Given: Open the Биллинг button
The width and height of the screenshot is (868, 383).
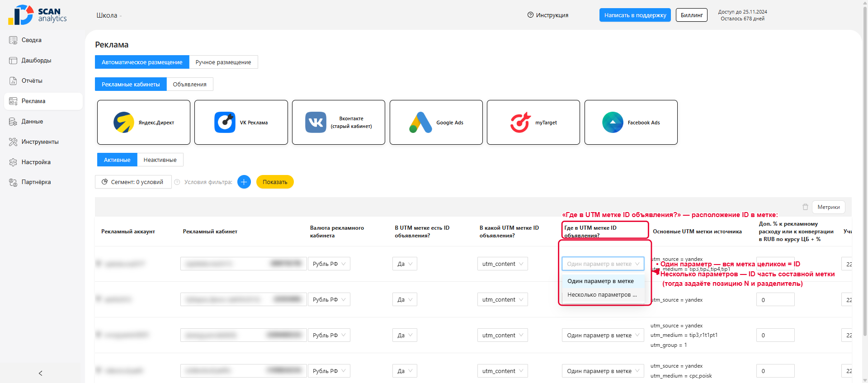Looking at the screenshot, I should point(692,15).
